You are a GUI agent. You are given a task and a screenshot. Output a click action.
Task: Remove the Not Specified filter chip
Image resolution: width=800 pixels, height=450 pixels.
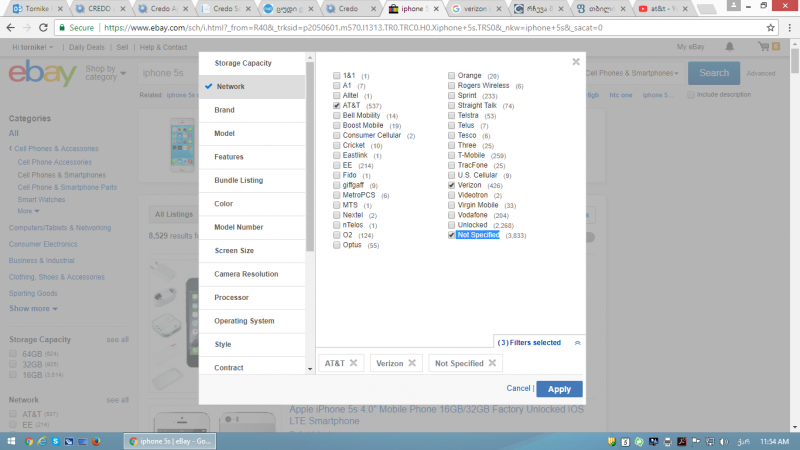495,363
